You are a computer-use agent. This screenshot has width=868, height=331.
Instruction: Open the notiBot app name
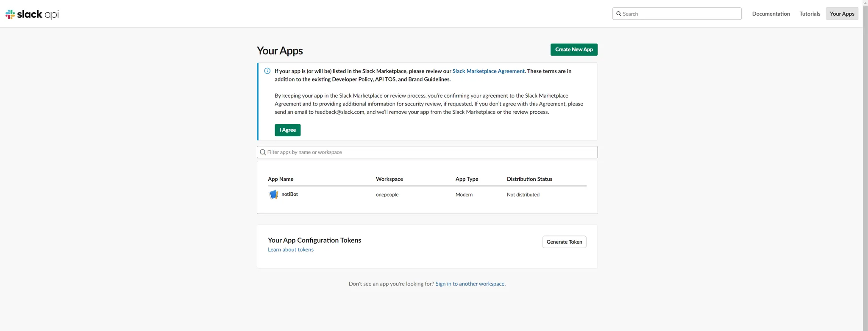click(x=289, y=194)
